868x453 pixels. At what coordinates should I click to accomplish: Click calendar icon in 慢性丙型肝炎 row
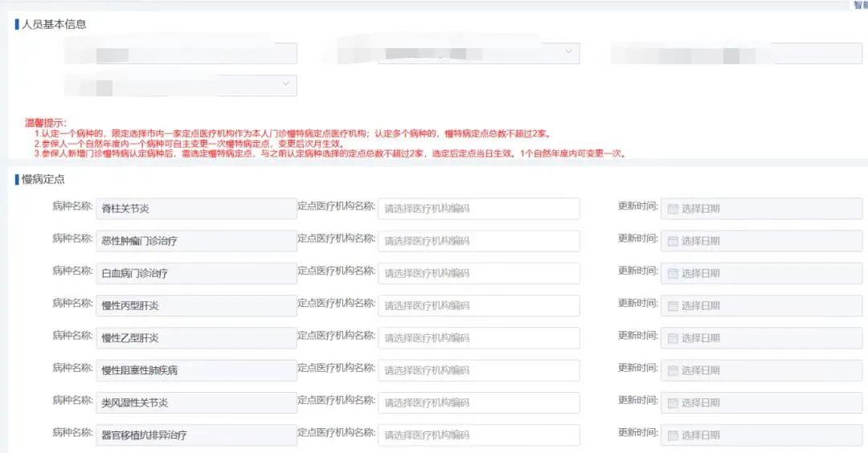pos(674,306)
